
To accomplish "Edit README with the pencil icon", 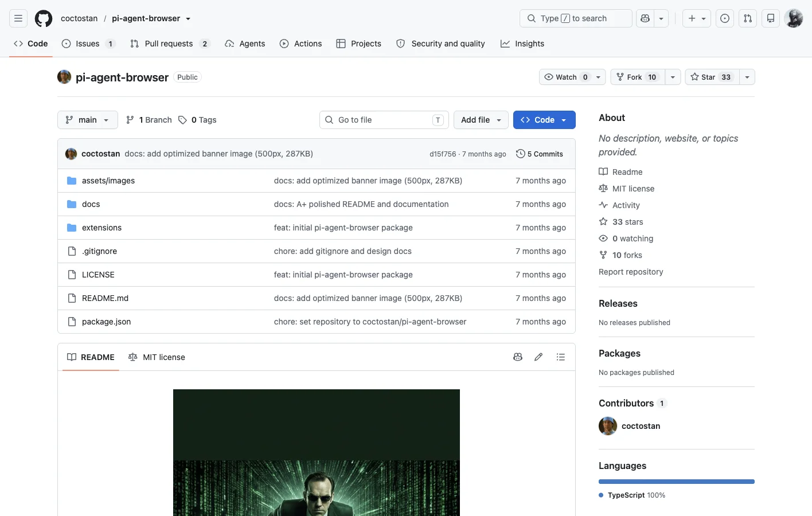I will tap(538, 357).
